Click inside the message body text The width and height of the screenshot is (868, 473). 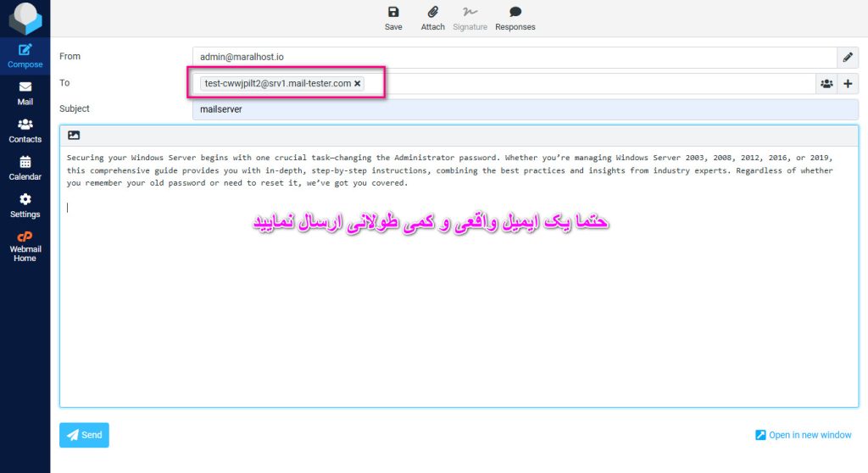click(x=459, y=276)
